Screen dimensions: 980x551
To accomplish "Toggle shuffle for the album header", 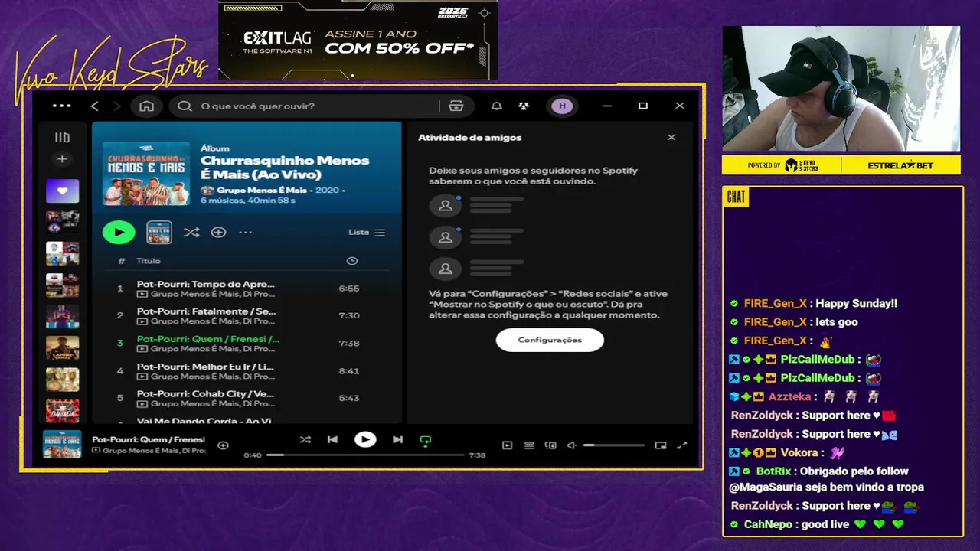I will (191, 232).
